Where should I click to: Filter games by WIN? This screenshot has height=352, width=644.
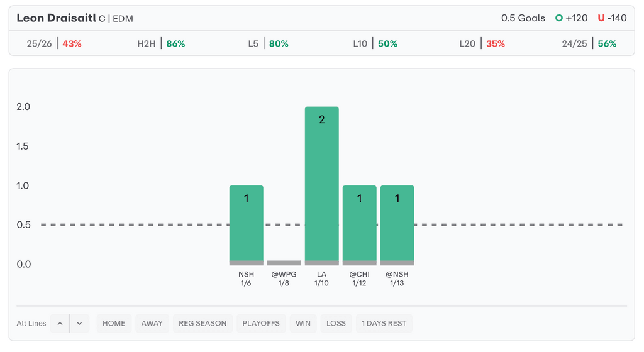click(x=303, y=323)
